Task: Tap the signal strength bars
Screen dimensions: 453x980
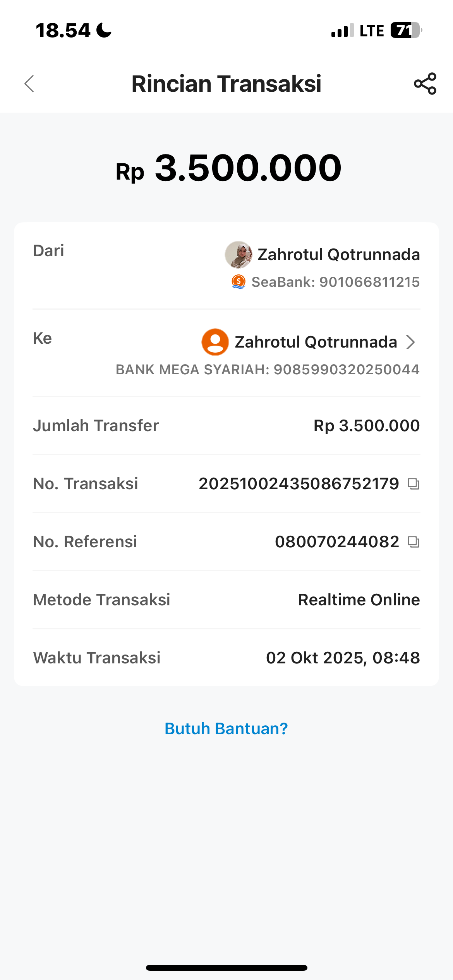Action: click(343, 30)
